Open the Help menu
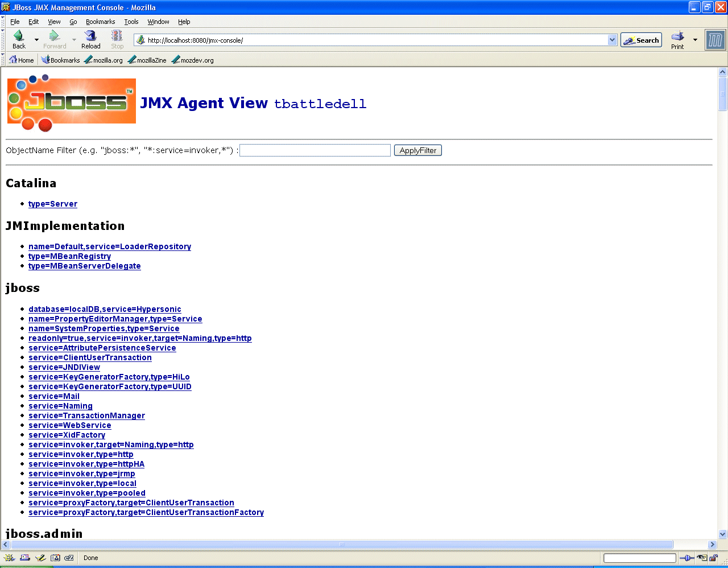The image size is (728, 568). [184, 22]
